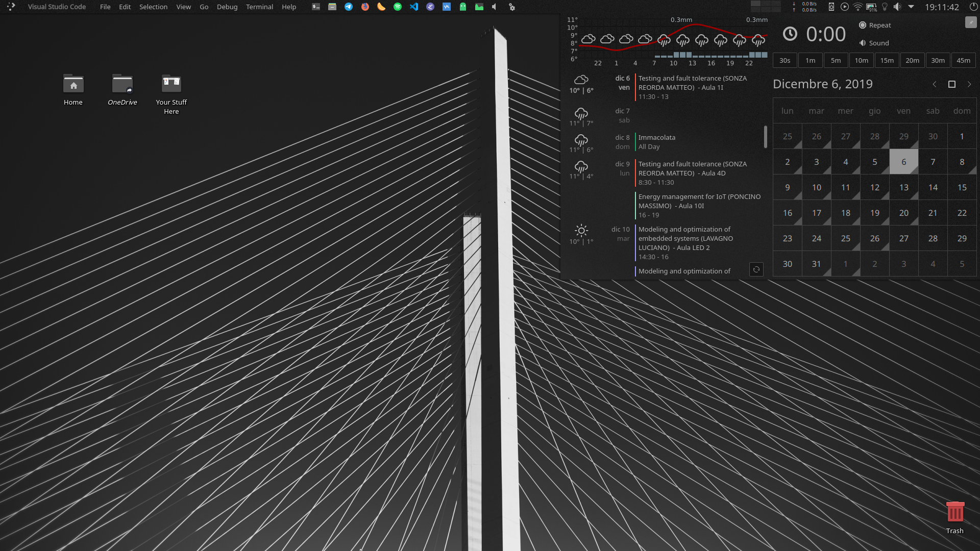Click the agenda refresh button
The height and width of the screenshot is (551, 980).
coord(756,269)
